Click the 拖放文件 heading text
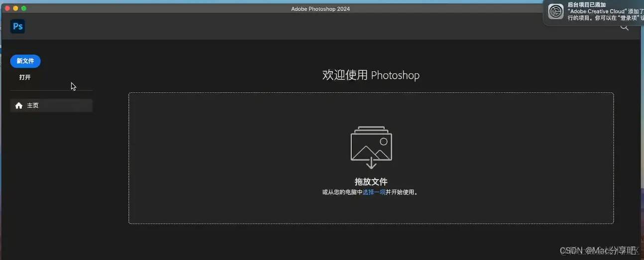The width and height of the screenshot is (644, 260). (x=371, y=182)
